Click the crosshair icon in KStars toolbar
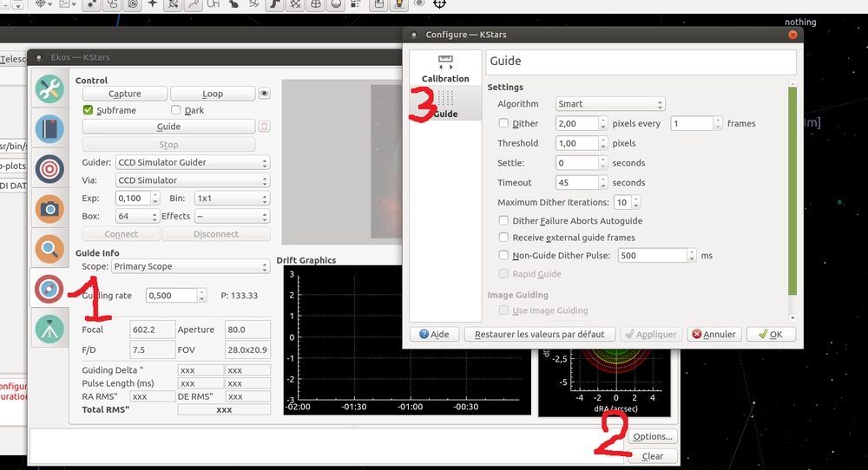This screenshot has height=470, width=868. 439,4
